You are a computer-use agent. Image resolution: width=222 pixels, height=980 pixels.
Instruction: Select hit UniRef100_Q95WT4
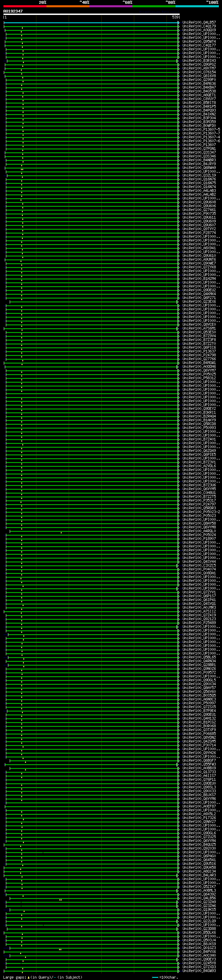click(199, 41)
